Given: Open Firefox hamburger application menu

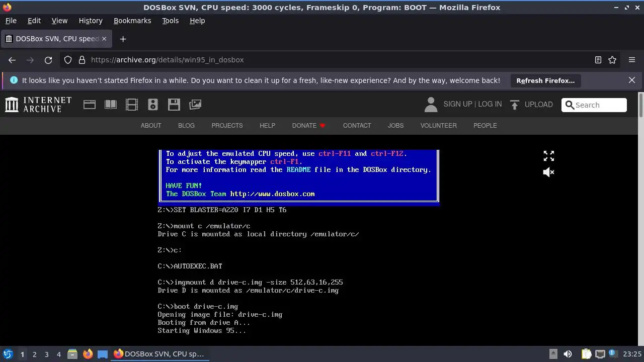Looking at the screenshot, I should [x=632, y=60].
